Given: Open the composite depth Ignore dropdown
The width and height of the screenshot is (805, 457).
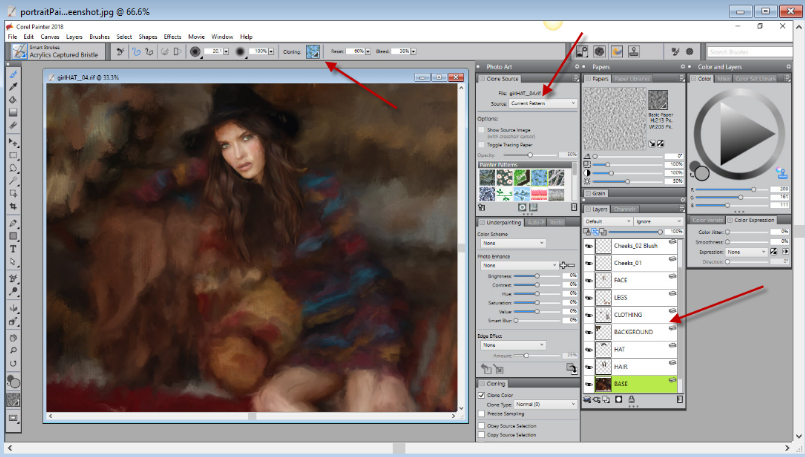Looking at the screenshot, I should pyautogui.click(x=659, y=221).
